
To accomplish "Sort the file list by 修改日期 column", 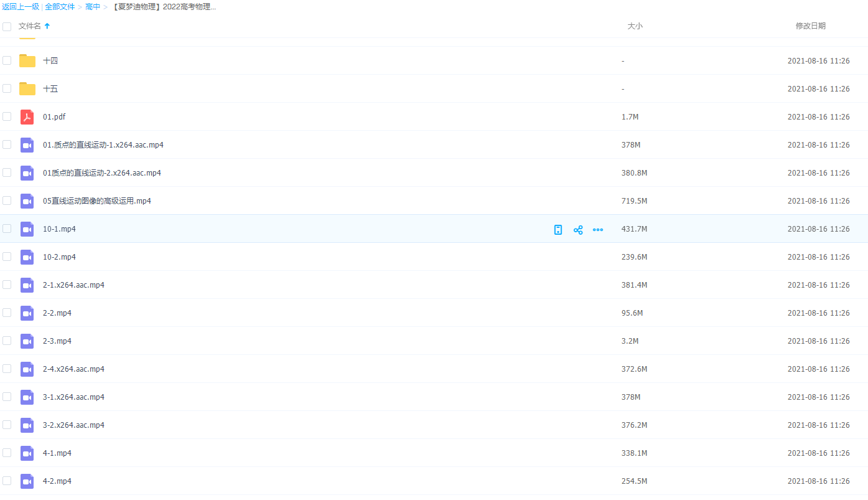I will (810, 26).
